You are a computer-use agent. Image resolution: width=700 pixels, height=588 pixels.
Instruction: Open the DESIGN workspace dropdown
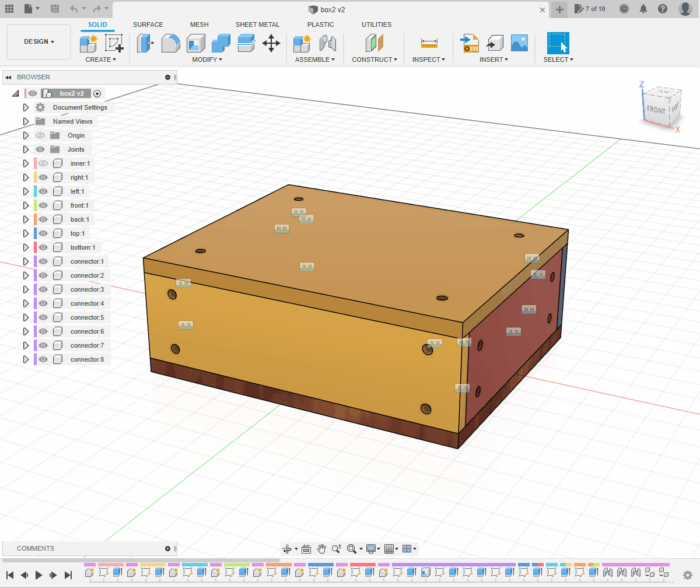(39, 42)
